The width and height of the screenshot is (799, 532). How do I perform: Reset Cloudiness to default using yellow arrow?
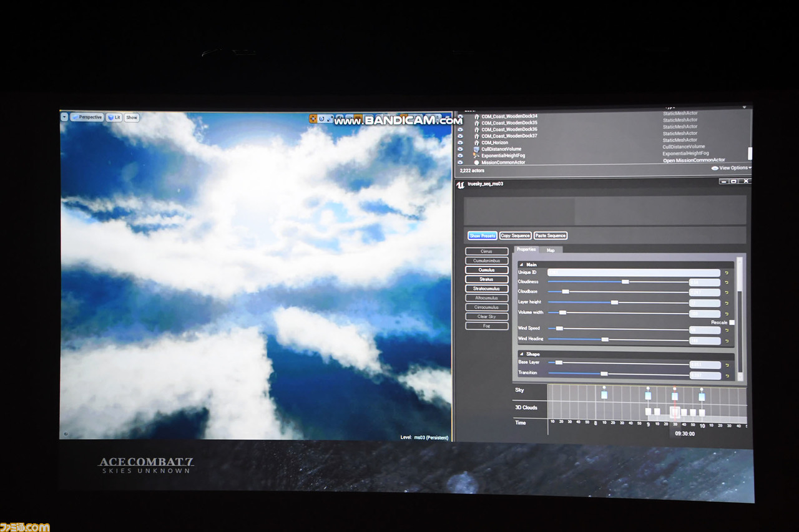point(727,283)
